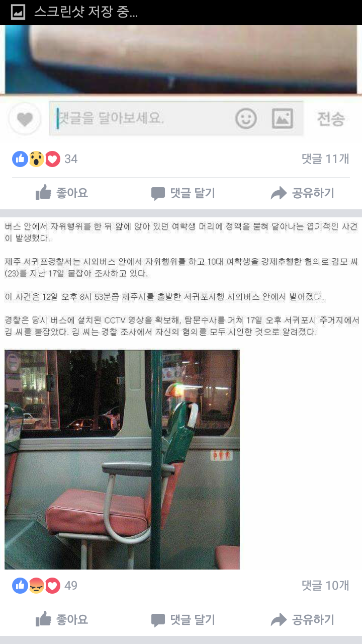Tap the heart icon beside comment box
This screenshot has width=362, height=644.
point(25,119)
